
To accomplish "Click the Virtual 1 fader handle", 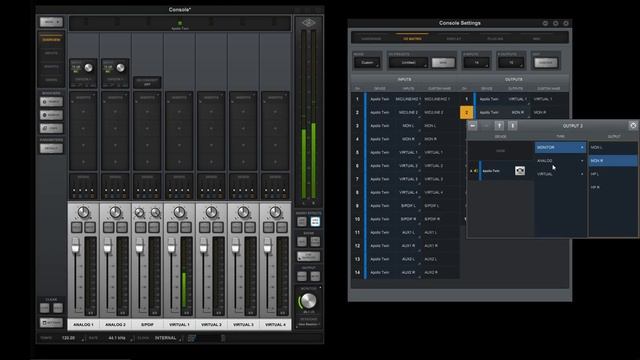I will (x=171, y=246).
